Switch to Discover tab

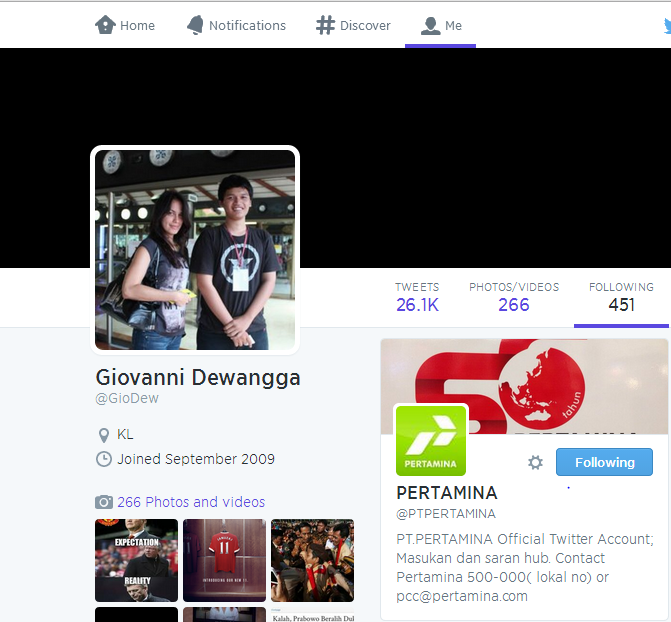[x=353, y=25]
